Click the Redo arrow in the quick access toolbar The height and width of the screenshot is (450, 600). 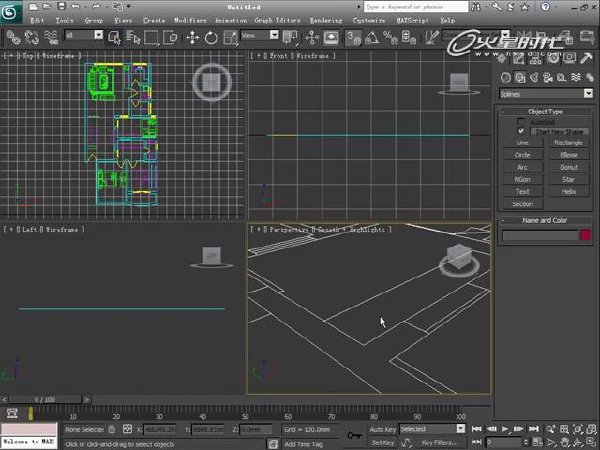(x=96, y=6)
